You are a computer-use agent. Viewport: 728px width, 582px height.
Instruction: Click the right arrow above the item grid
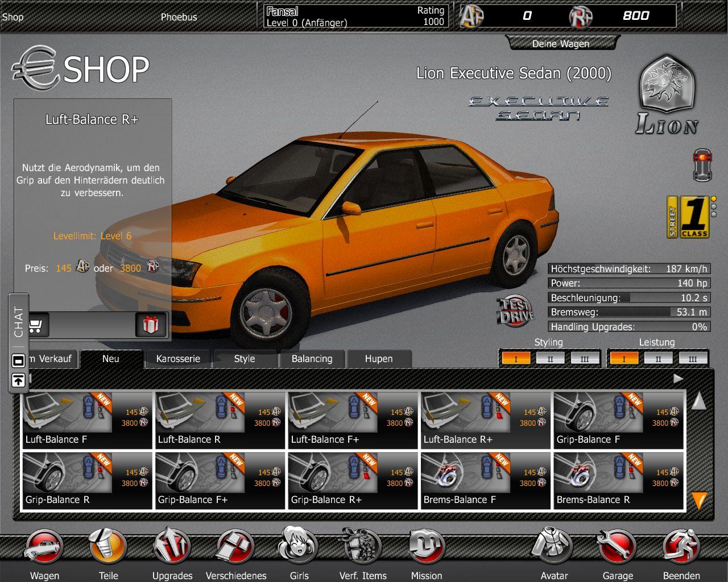678,379
